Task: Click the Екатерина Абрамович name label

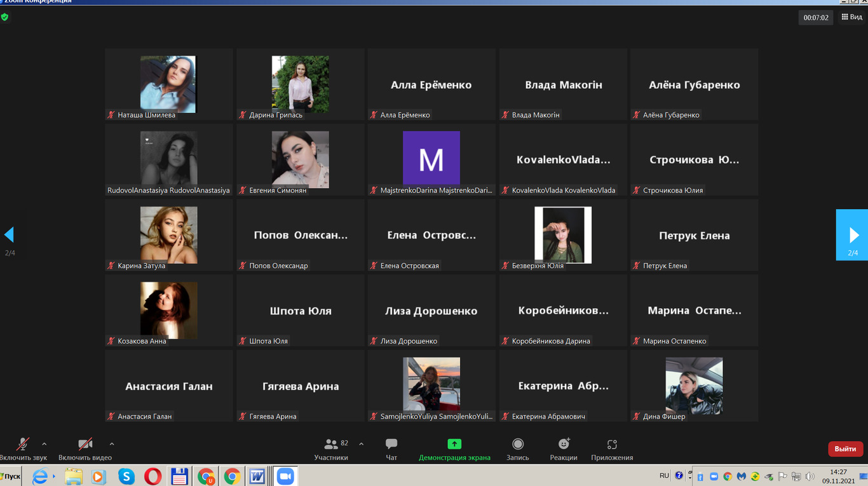Action: [x=548, y=417]
